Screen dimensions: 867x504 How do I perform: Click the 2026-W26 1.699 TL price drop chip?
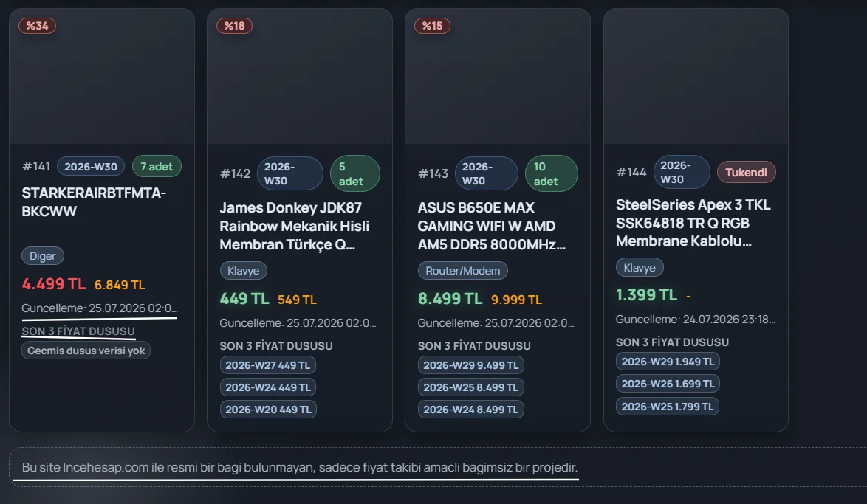pos(668,384)
